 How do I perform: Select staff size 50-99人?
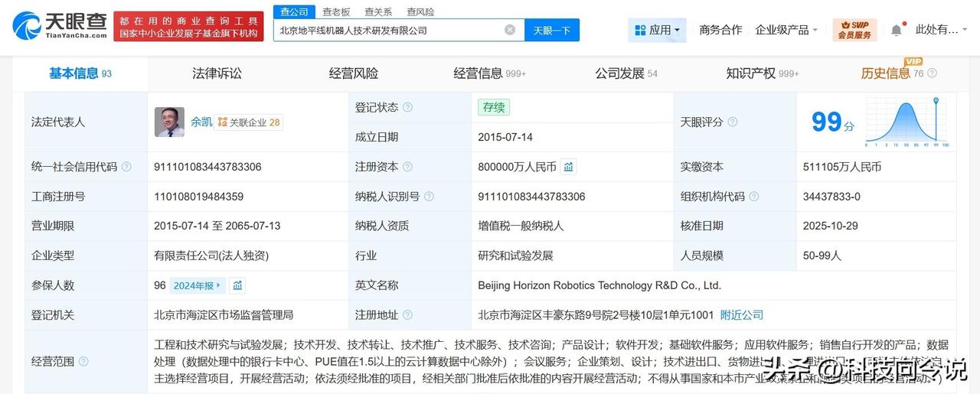(822, 256)
